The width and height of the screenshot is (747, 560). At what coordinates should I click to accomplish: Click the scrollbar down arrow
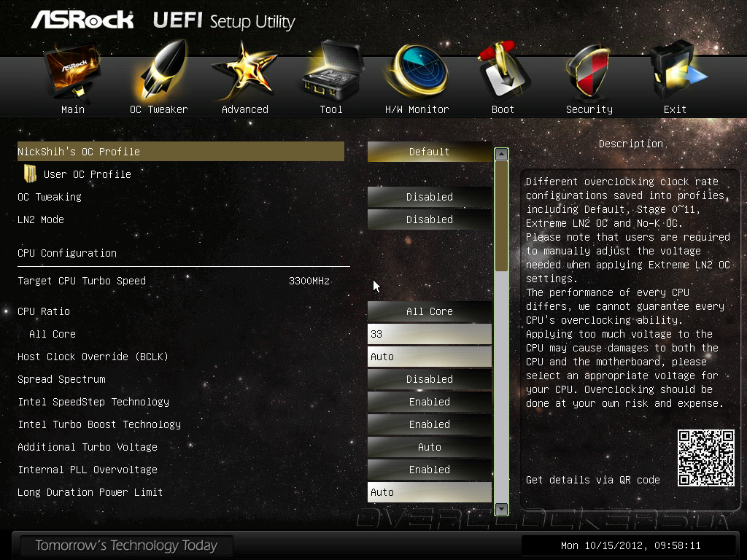click(501, 508)
